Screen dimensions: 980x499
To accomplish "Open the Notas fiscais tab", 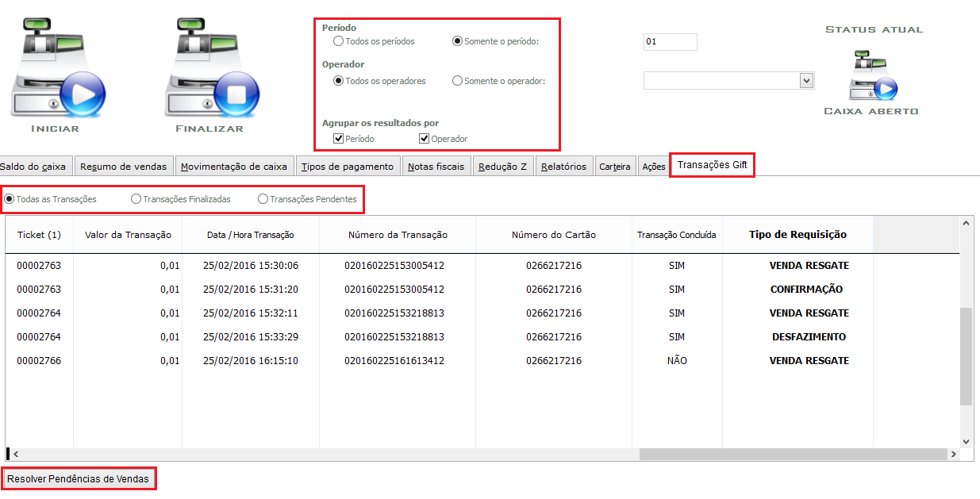I will coord(436,167).
